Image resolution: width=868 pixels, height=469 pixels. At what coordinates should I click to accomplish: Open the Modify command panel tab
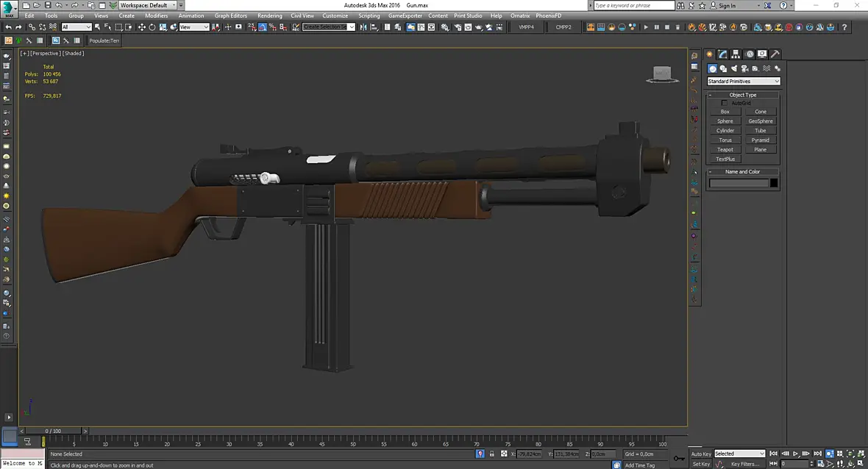(722, 54)
